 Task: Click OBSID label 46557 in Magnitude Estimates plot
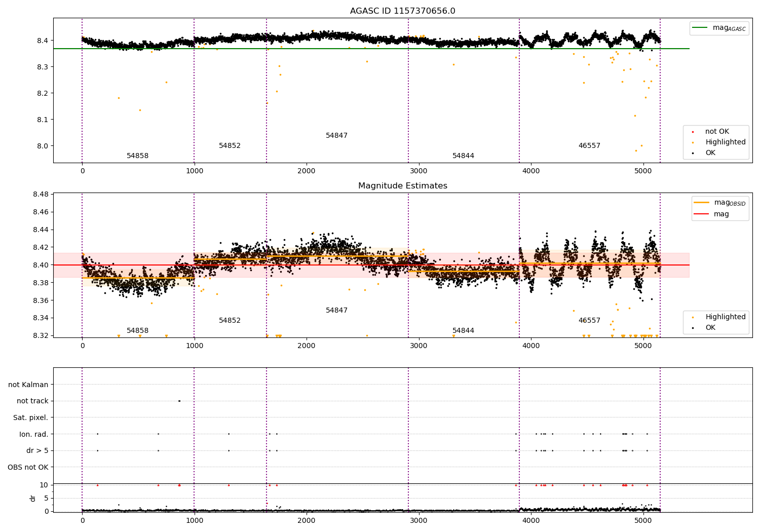coord(589,321)
